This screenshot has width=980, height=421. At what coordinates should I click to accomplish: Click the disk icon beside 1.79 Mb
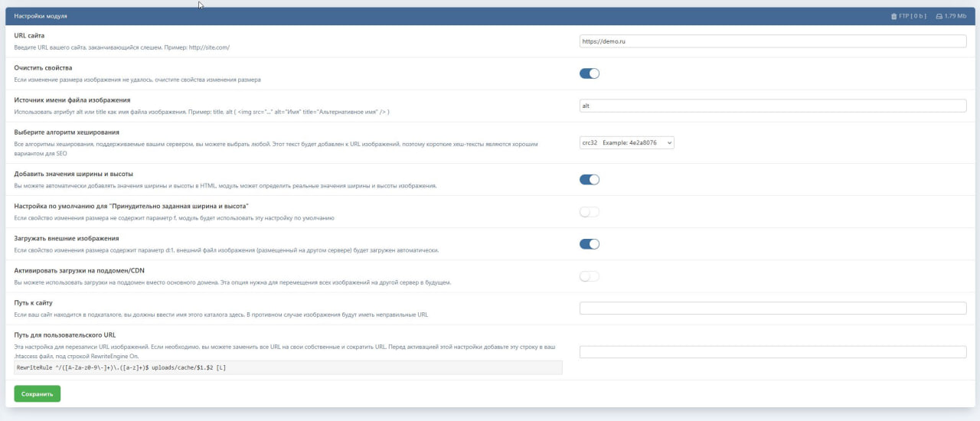pos(939,16)
